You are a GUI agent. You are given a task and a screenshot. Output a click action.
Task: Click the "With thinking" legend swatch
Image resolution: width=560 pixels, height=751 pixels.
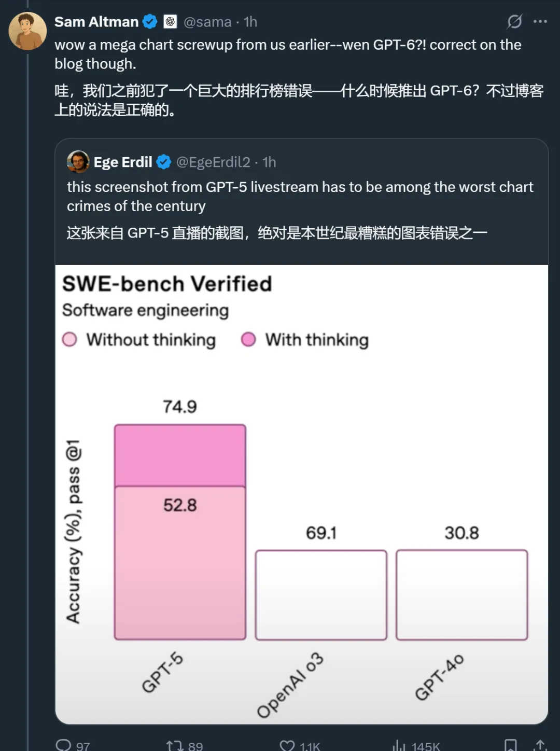pyautogui.click(x=248, y=340)
